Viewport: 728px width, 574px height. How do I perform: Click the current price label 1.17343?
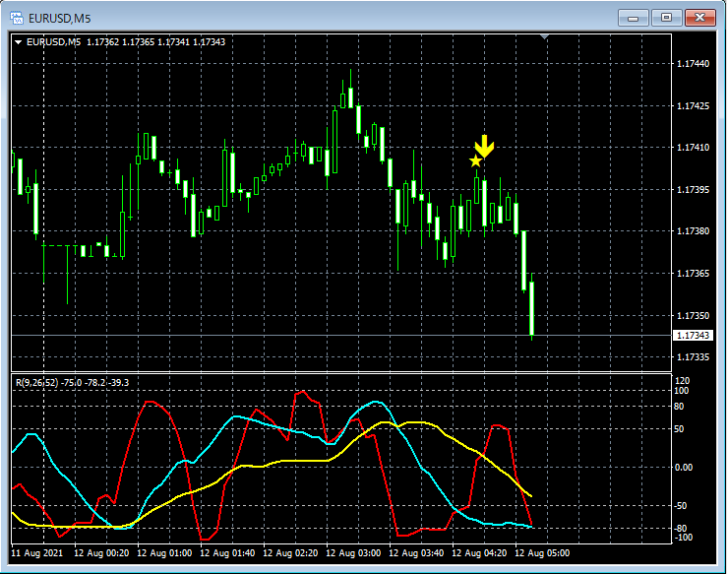(693, 335)
